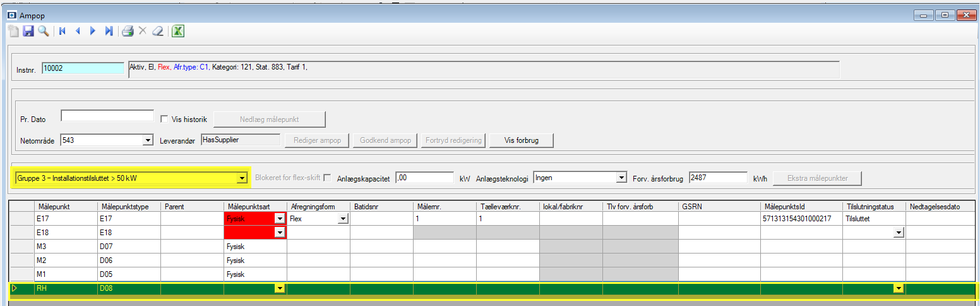
Task: Click the Forv. årsforbrug field 2487
Action: pyautogui.click(x=718, y=178)
